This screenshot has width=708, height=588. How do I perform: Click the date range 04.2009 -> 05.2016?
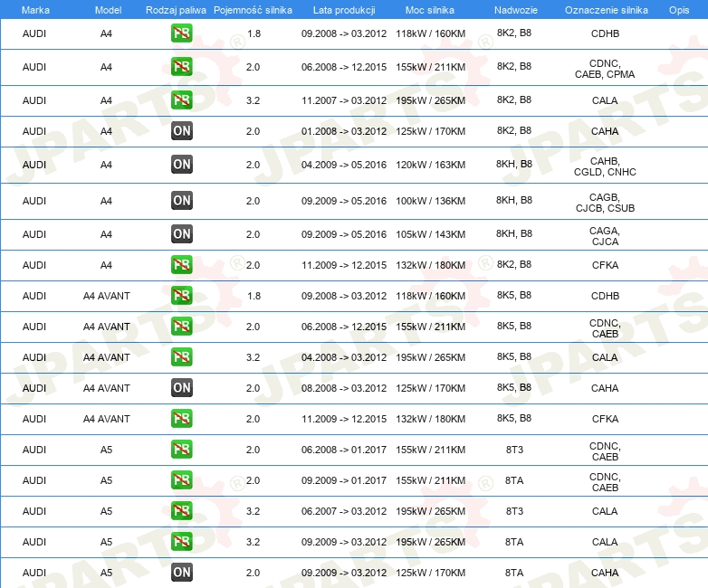click(x=344, y=165)
